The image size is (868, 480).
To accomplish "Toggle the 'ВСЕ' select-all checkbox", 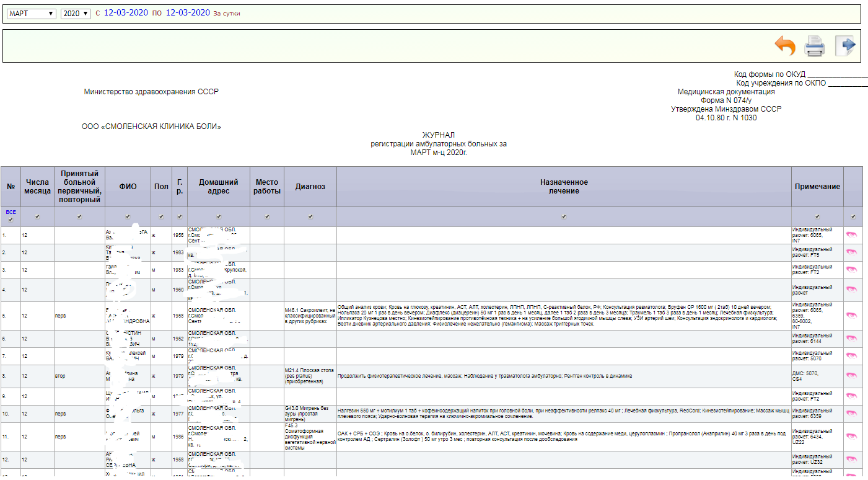I will (x=11, y=220).
